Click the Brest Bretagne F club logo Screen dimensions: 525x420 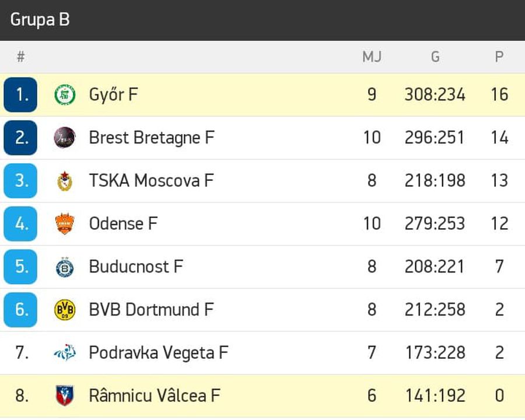pos(65,138)
